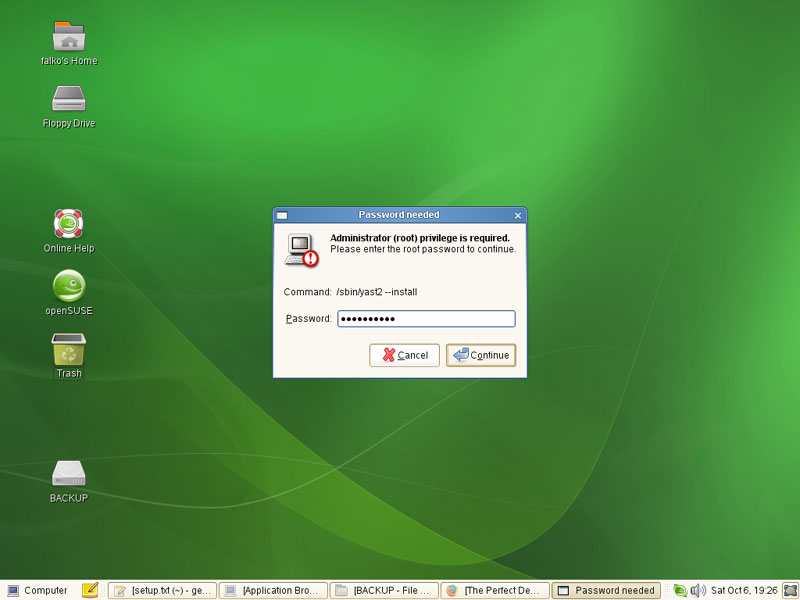Select Password needed taskbar entry

pos(606,590)
